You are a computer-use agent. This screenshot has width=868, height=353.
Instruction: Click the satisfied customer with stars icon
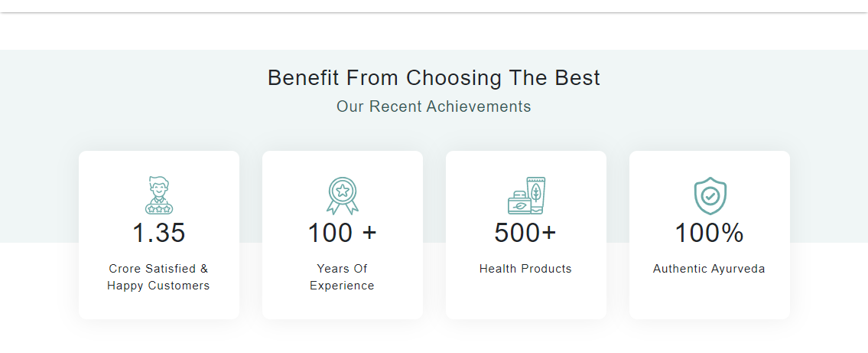(158, 195)
